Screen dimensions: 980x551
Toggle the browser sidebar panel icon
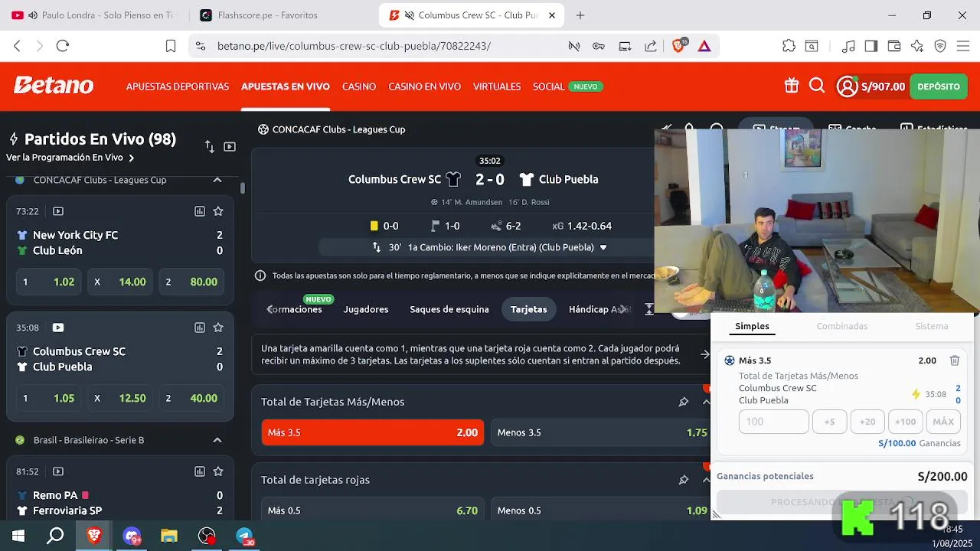(x=871, y=46)
